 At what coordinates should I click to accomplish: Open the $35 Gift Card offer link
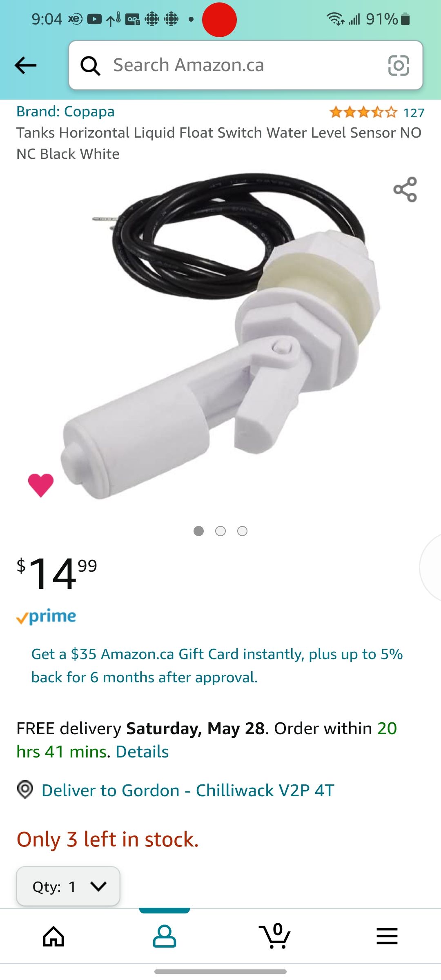pos(217,666)
